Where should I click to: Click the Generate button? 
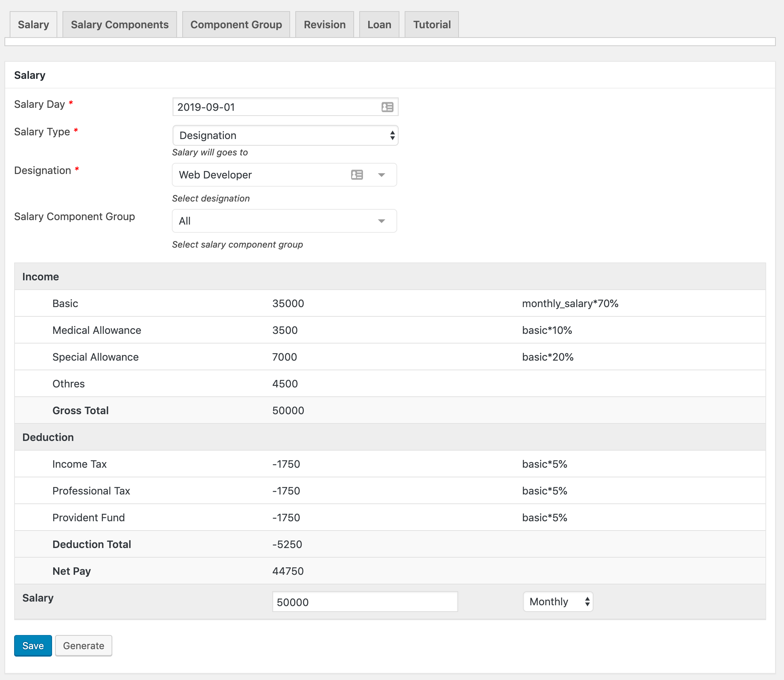[83, 645]
